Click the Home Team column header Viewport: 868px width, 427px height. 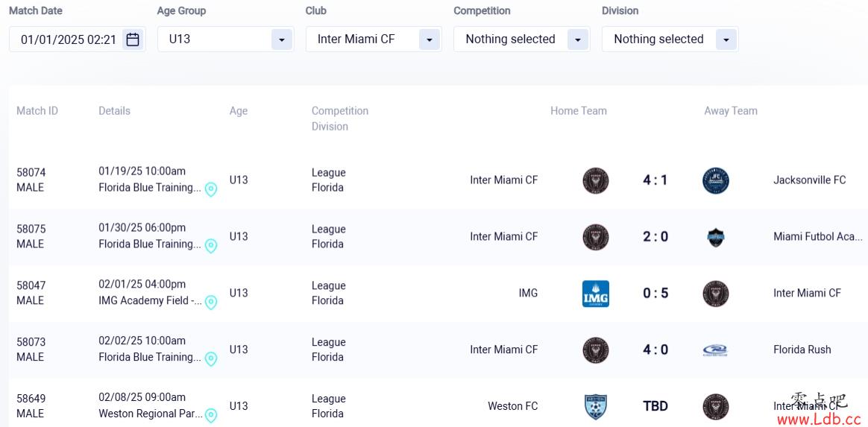pos(579,110)
